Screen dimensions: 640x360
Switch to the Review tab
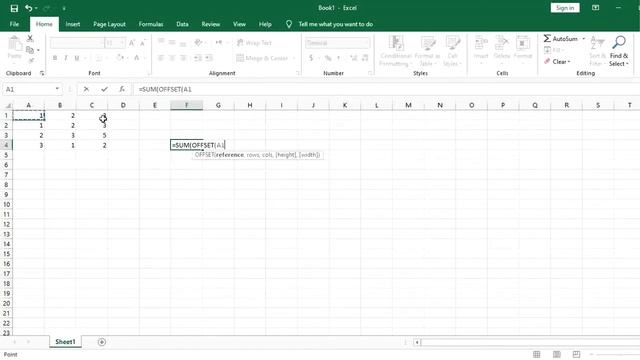[x=211, y=24]
